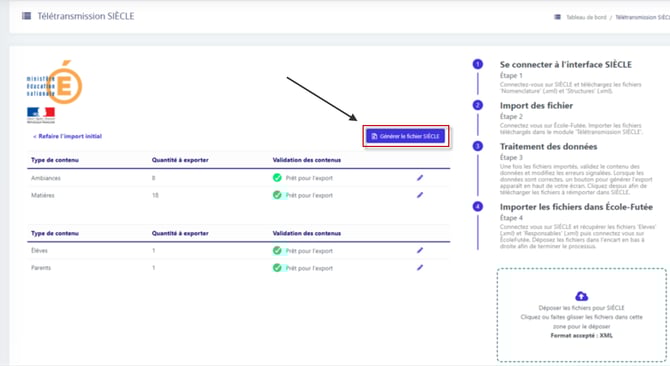Click the Quantité à exporter header in first table
The width and height of the screenshot is (670, 366).
point(180,160)
